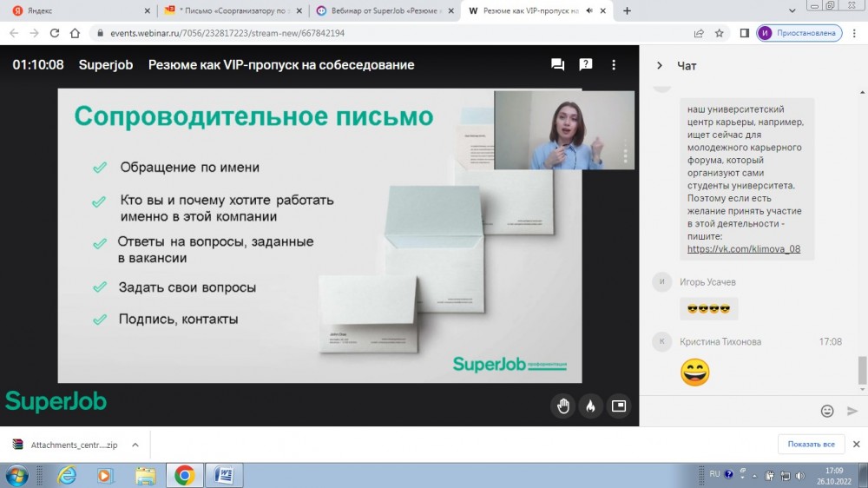Send the chat message

[852, 411]
